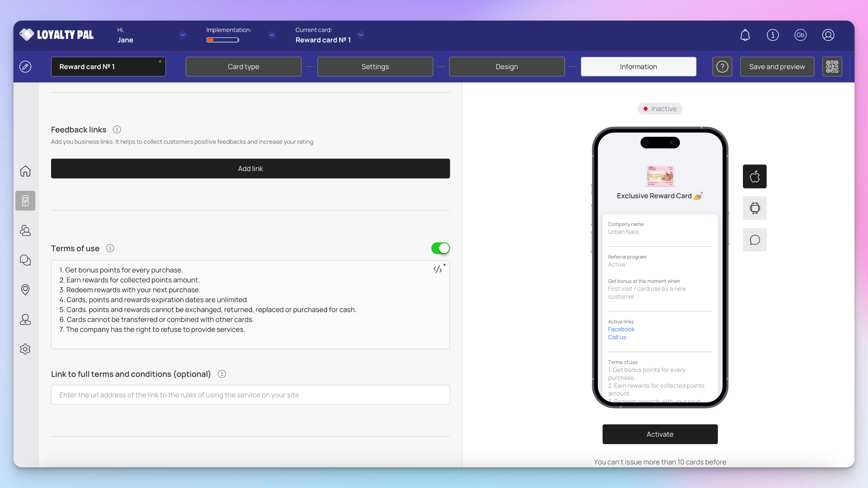The height and width of the screenshot is (488, 868).
Task: Expand the Hi, Jane dropdown
Action: (183, 35)
